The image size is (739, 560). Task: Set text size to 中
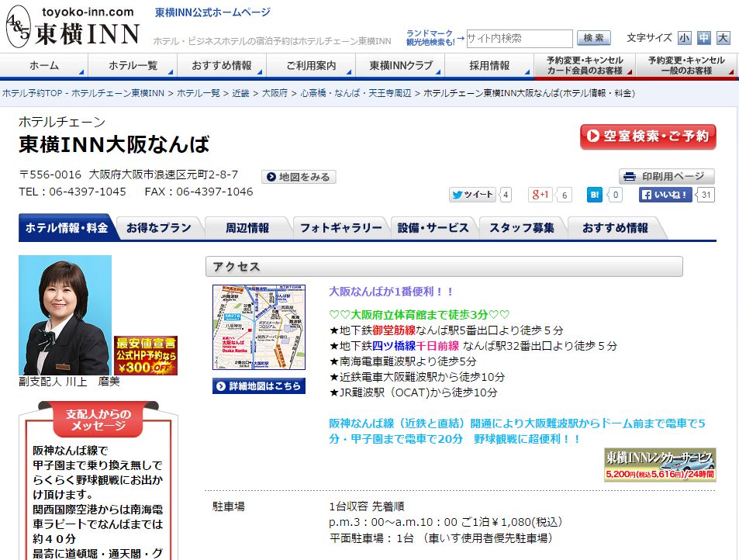703,38
